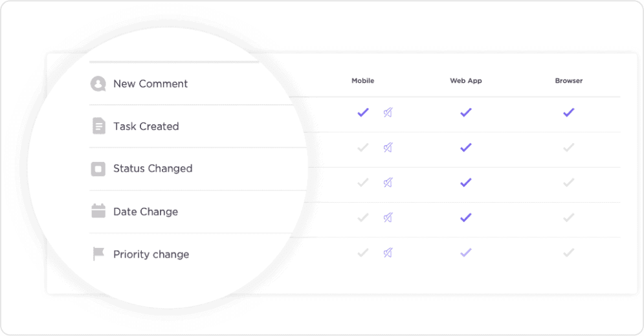Toggle mobile sound icon for Priority change

pyautogui.click(x=388, y=252)
